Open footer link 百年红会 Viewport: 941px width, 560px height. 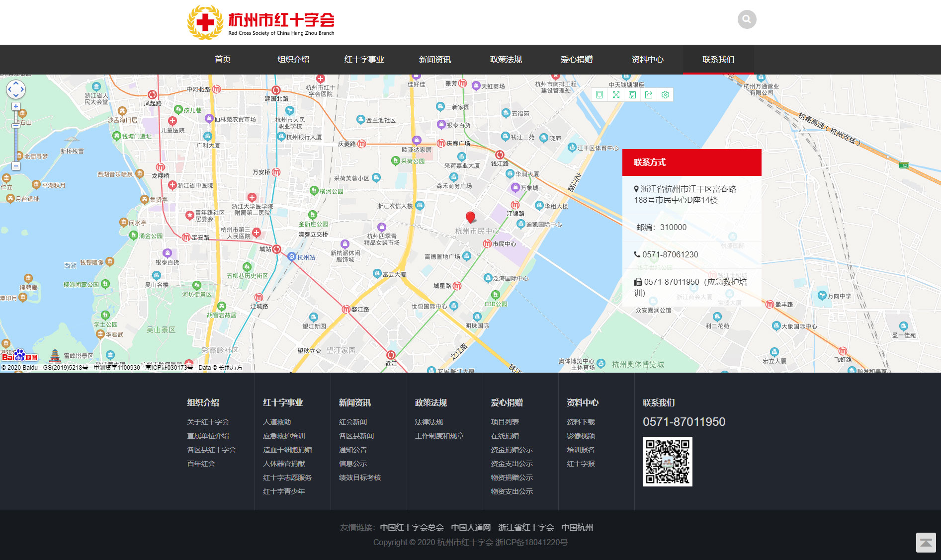point(201,464)
